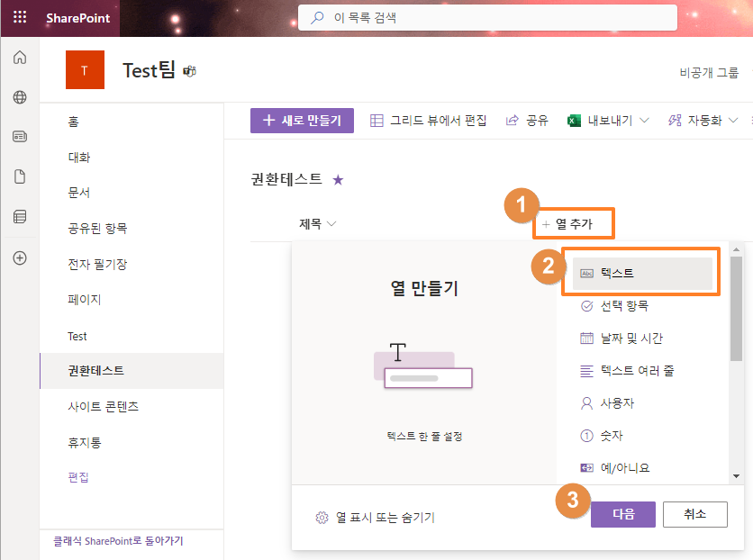
Task: Select the 숫자 column type
Action: [642, 436]
